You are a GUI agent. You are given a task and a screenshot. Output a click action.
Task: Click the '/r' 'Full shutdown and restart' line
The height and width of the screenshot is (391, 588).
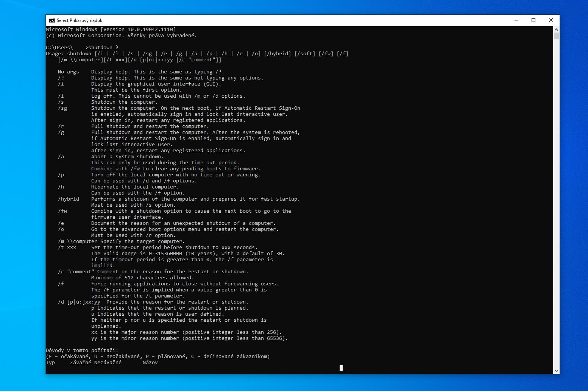click(134, 126)
